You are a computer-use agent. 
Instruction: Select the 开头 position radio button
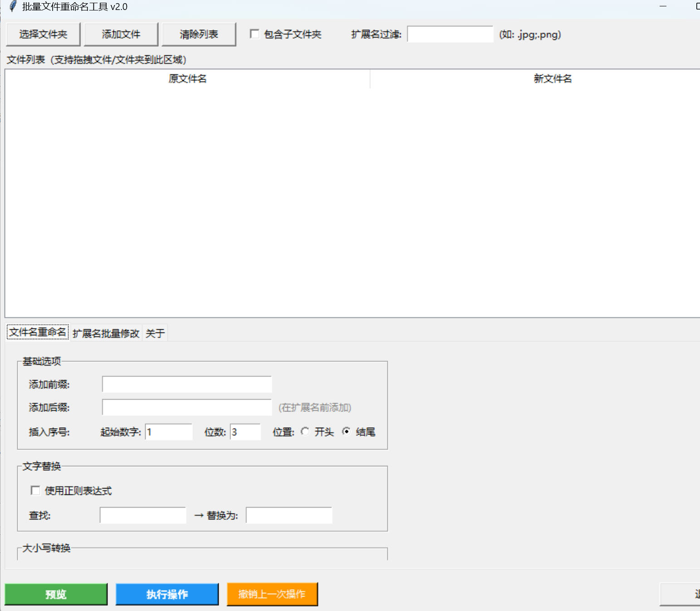(305, 431)
